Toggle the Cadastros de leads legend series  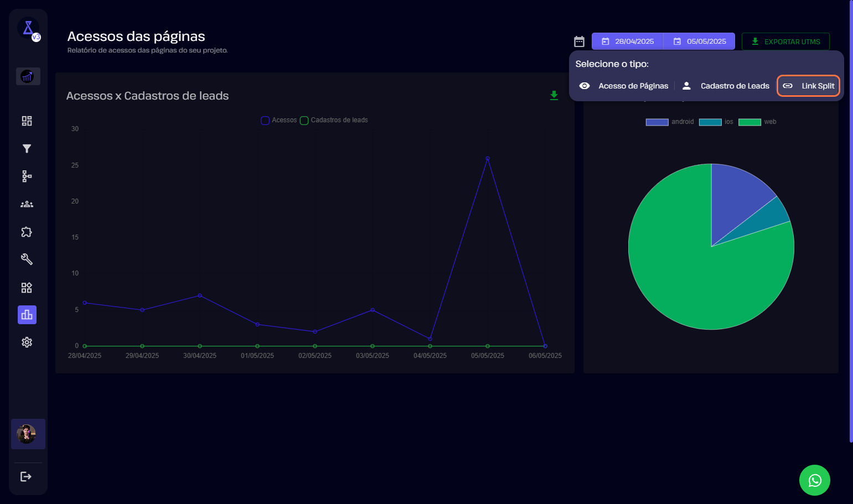pyautogui.click(x=334, y=120)
